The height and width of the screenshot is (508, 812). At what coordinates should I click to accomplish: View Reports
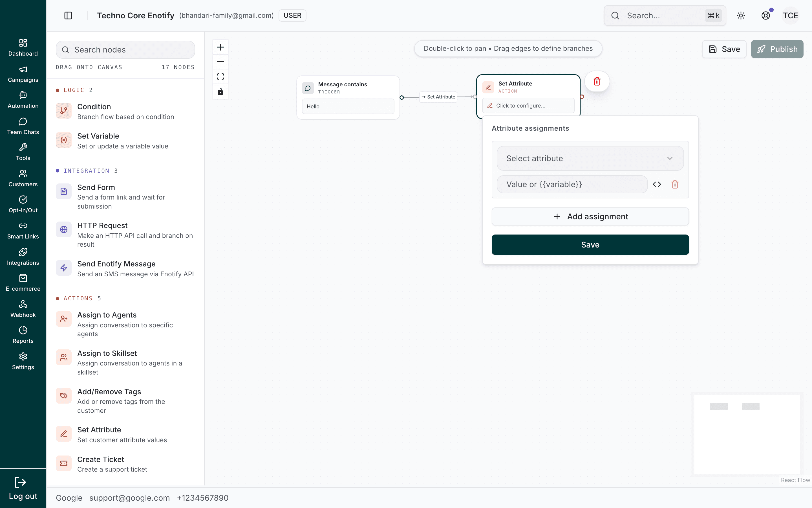click(x=23, y=335)
